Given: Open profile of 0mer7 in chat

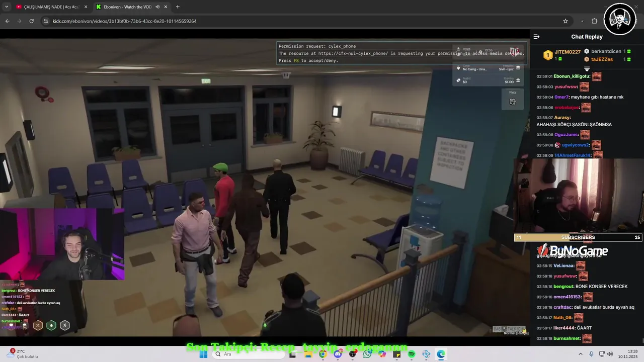Looking at the screenshot, I should [561, 97].
